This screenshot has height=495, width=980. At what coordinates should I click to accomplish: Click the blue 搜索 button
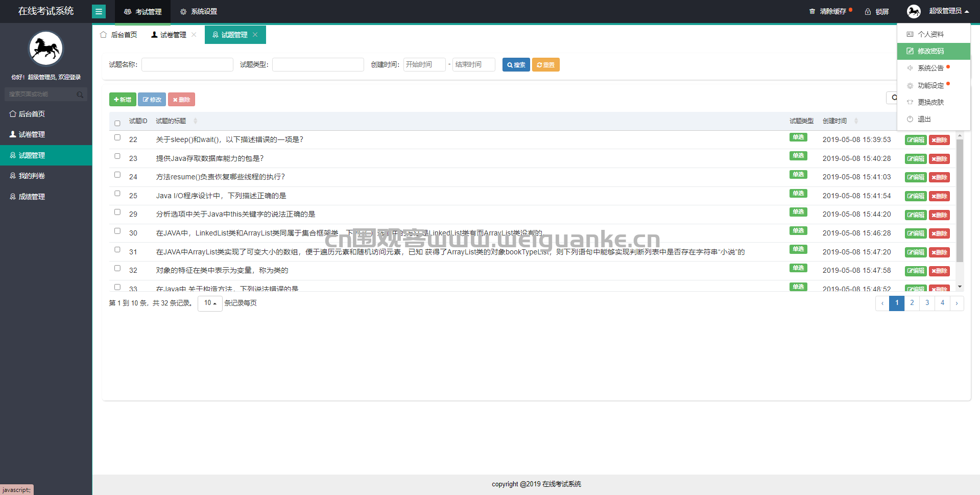[516, 65]
